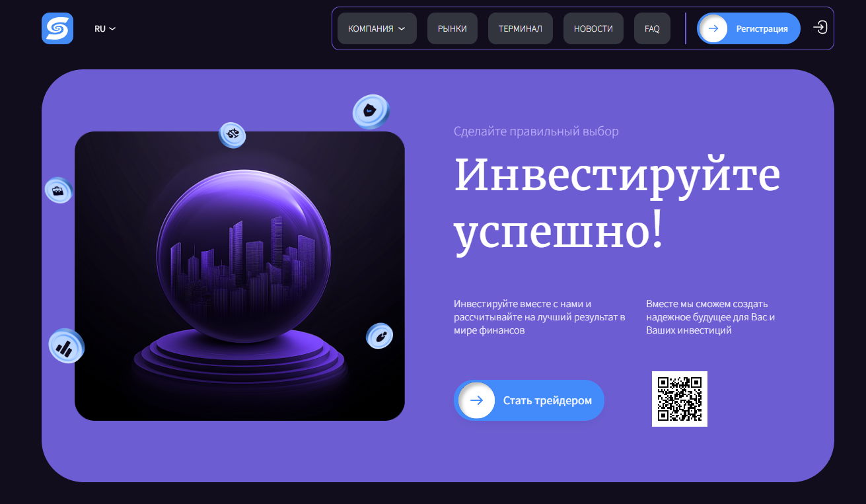The height and width of the screenshot is (504, 866).
Task: Click the arrow circle on Стать трейдером
Action: [x=476, y=400]
